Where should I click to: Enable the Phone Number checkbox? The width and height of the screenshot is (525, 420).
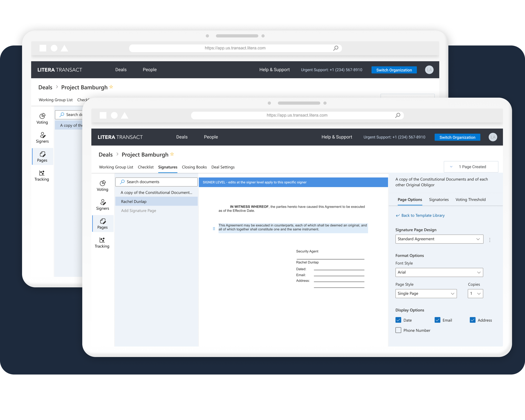[398, 330]
